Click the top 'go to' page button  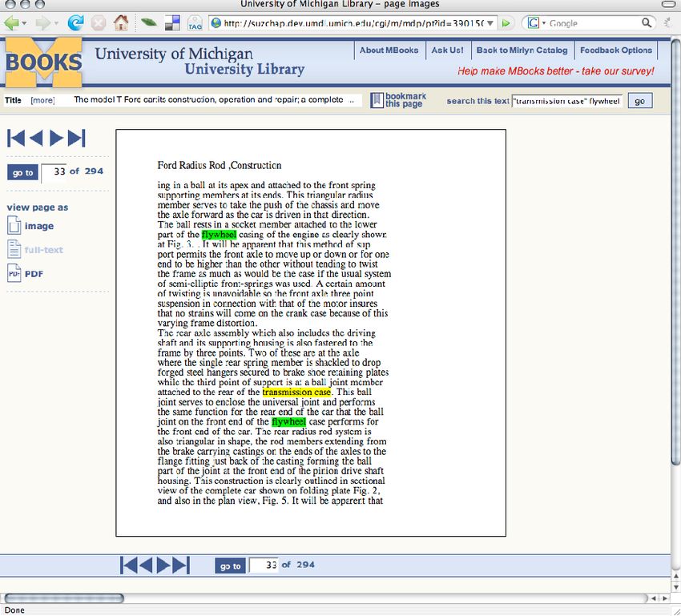[x=22, y=173]
